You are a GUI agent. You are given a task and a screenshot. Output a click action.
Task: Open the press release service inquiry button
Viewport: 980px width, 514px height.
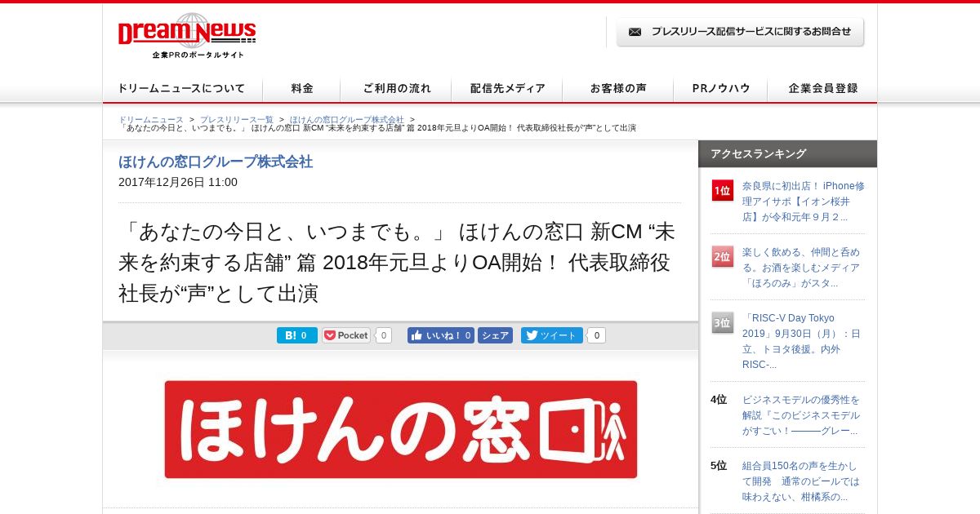tap(740, 32)
